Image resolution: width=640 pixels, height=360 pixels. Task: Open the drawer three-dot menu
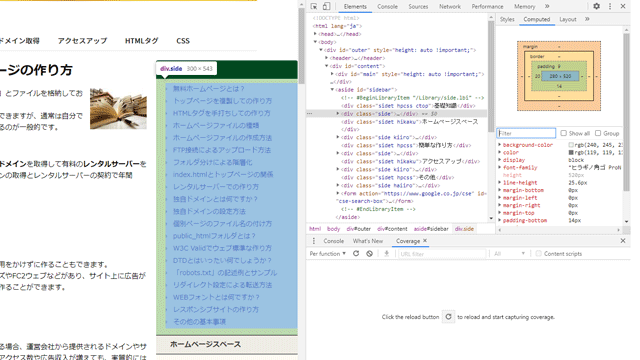[x=313, y=241]
